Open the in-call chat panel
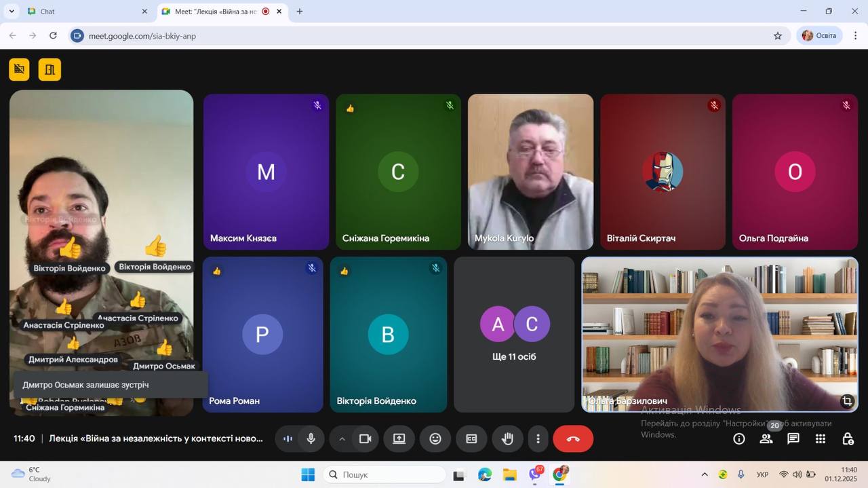Image resolution: width=868 pixels, height=488 pixels. [793, 439]
